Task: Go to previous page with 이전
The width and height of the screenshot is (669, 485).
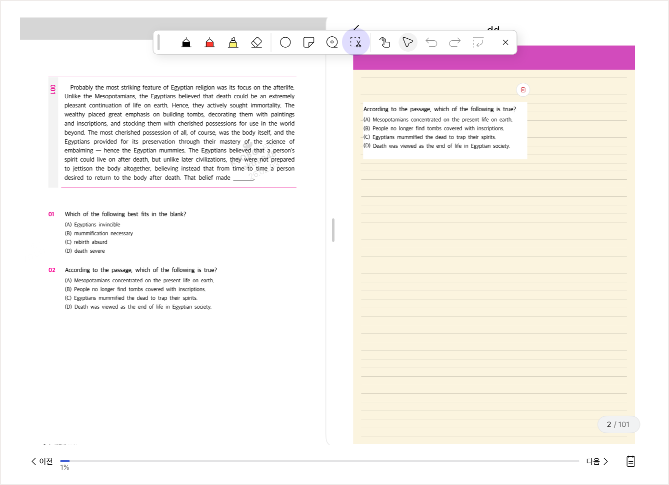Action: [42, 461]
